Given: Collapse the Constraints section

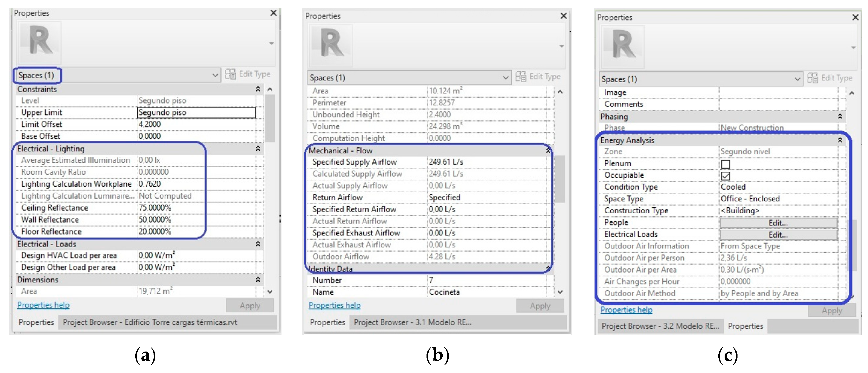Looking at the screenshot, I should (x=258, y=89).
